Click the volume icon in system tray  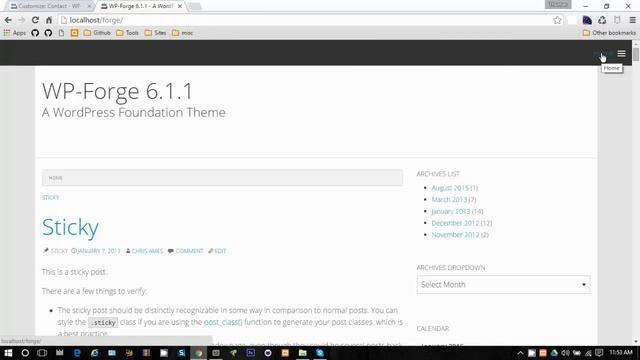565,353
